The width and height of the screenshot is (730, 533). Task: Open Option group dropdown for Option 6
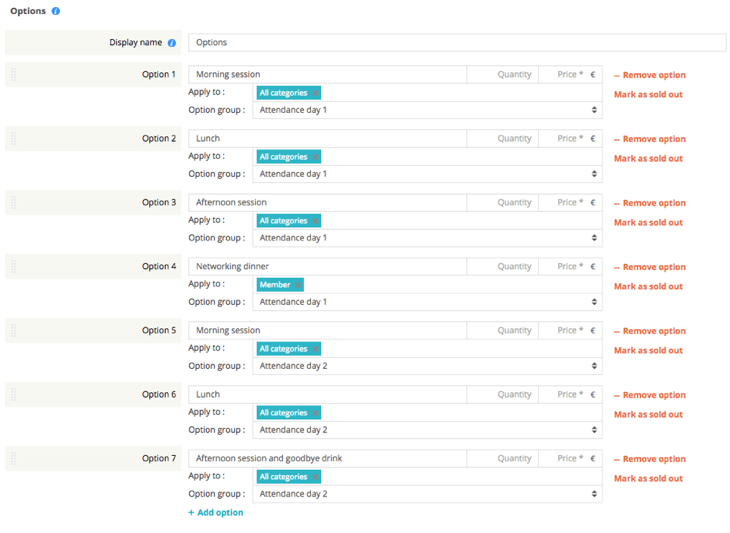tap(426, 430)
